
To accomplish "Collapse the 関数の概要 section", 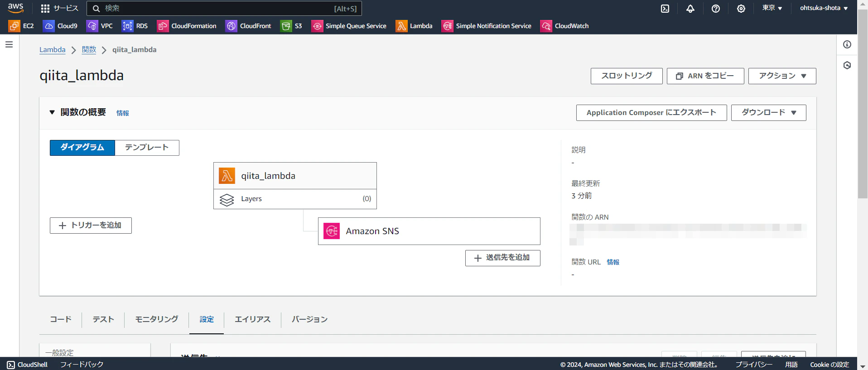I will (52, 112).
